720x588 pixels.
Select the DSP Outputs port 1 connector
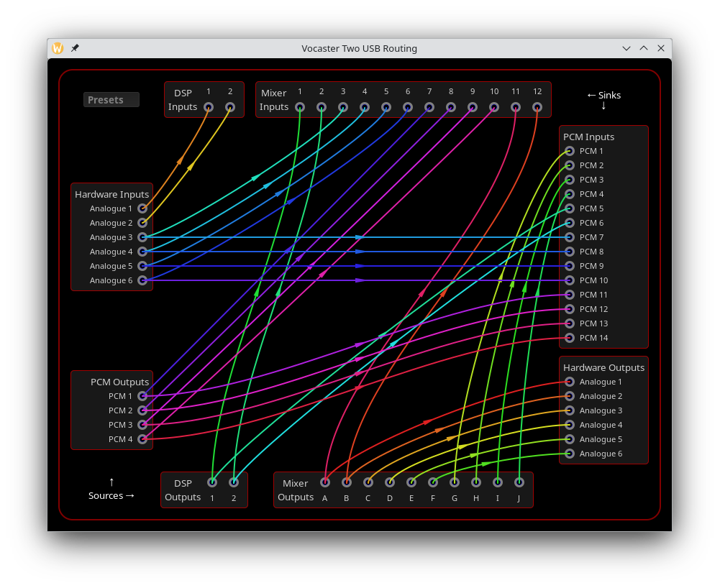coord(212,482)
